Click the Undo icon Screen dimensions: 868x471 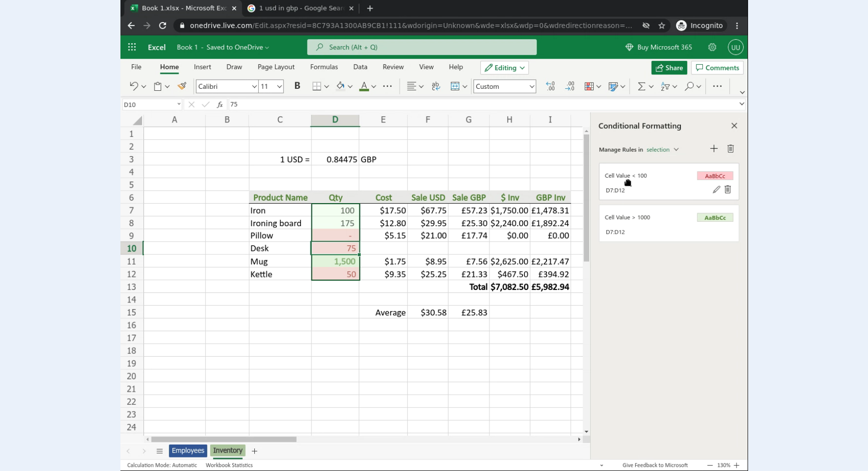click(x=135, y=86)
